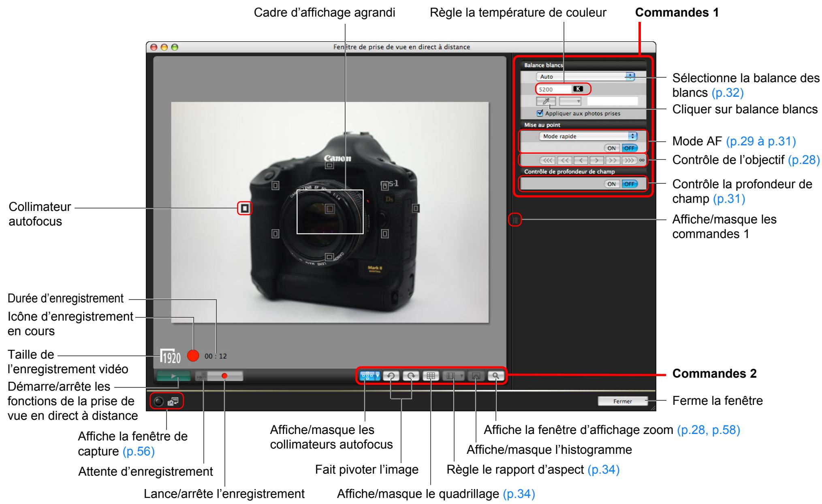The width and height of the screenshot is (822, 504).
Task: Turn OFF autofocus under Mise au point
Action: [629, 148]
